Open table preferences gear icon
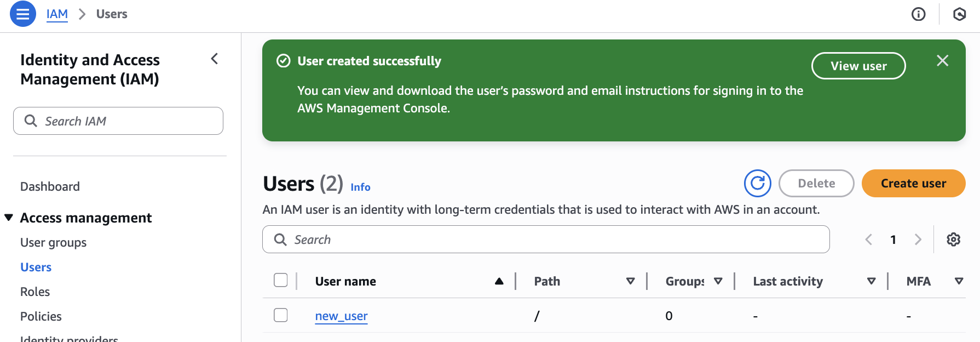This screenshot has width=980, height=342. point(953,240)
